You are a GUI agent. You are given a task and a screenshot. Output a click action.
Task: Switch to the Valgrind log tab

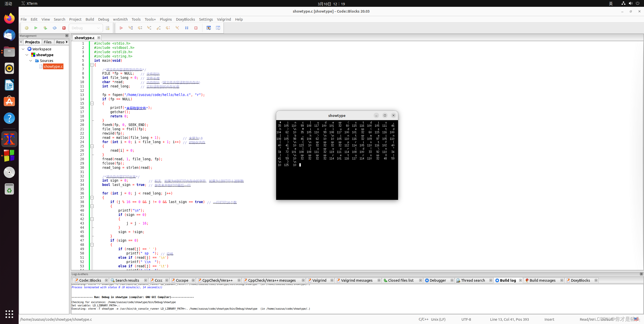[319, 280]
